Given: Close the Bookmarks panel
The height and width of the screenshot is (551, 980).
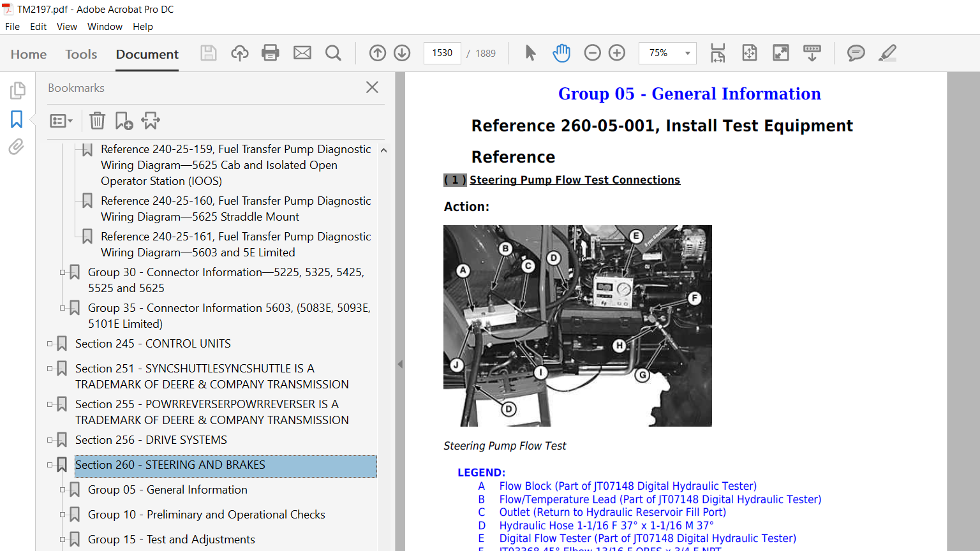Looking at the screenshot, I should tap(373, 87).
